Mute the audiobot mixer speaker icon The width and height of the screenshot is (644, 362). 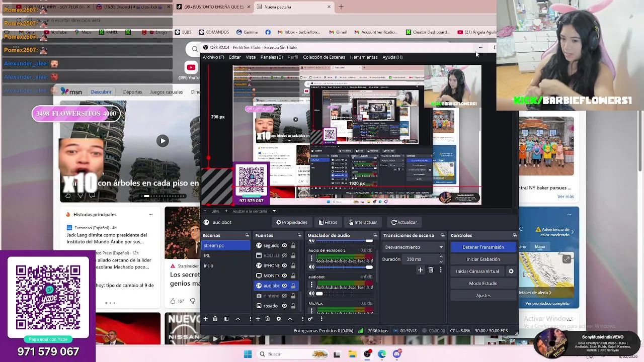pyautogui.click(x=311, y=294)
